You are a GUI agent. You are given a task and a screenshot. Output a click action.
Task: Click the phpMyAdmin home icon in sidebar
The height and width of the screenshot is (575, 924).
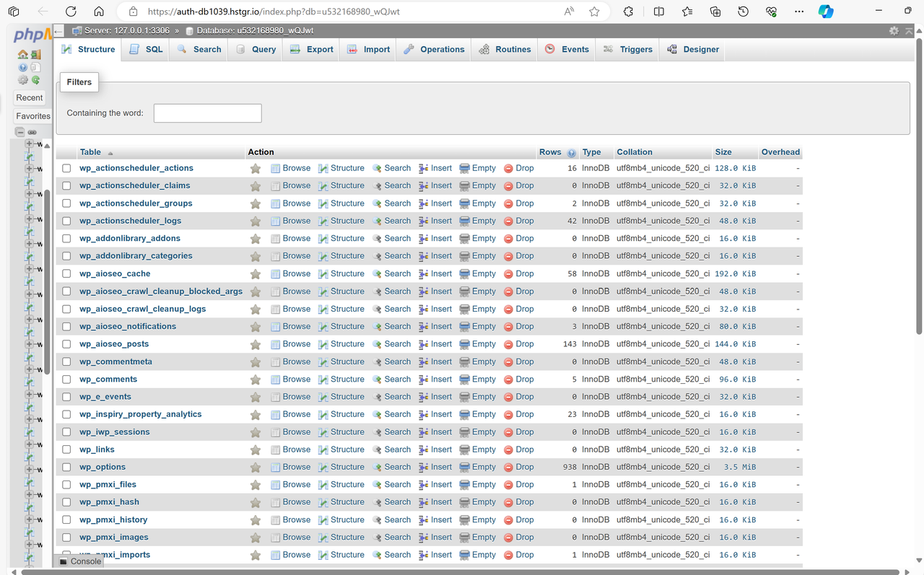pyautogui.click(x=23, y=55)
